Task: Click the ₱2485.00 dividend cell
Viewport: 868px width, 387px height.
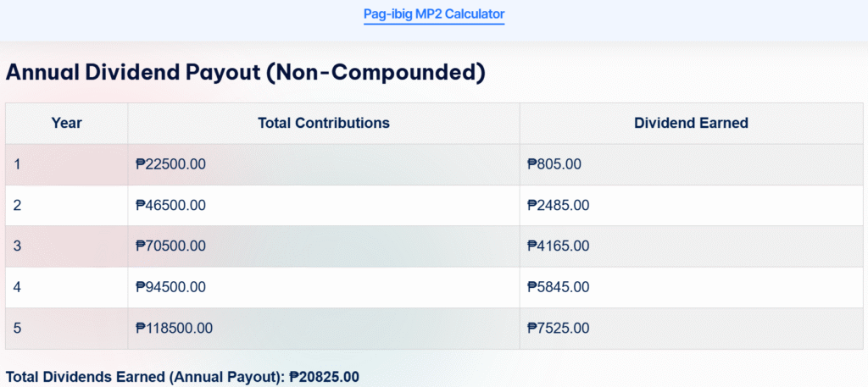Action: (692, 205)
